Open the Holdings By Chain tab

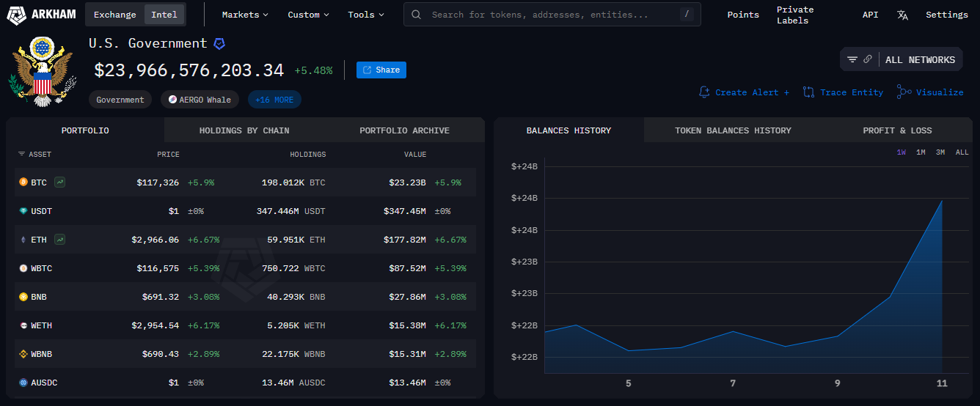(x=244, y=130)
